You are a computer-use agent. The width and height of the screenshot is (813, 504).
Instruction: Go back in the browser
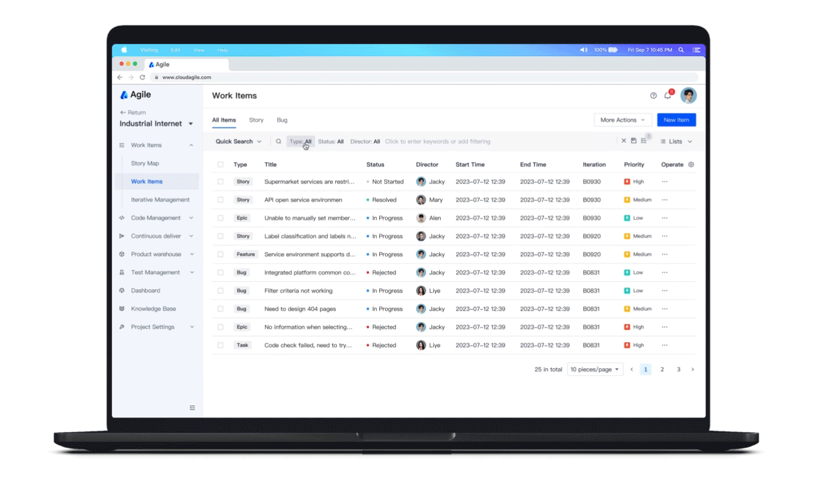pyautogui.click(x=120, y=77)
